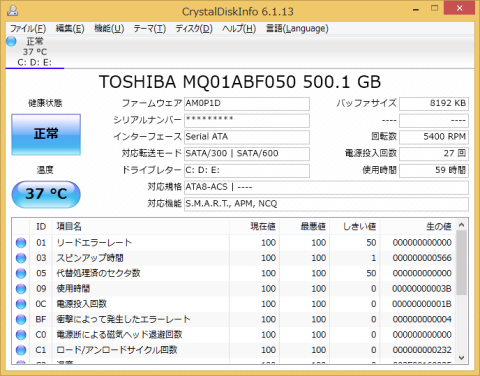Click status orb for row 09 使用時間
Screen dimensions: 480x376
point(21,289)
